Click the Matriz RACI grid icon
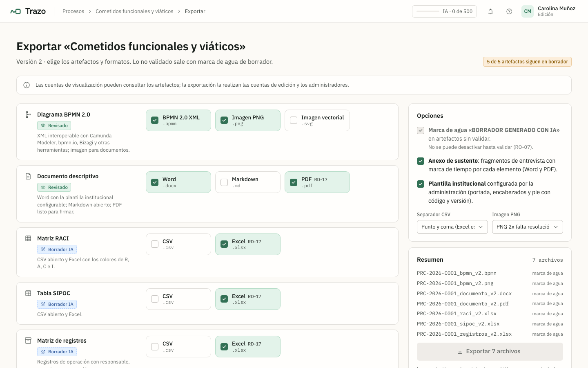This screenshot has height=368, width=588. (x=28, y=238)
